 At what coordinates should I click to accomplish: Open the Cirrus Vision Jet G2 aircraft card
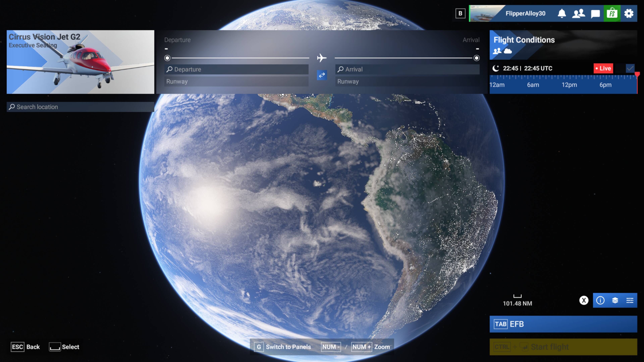80,62
